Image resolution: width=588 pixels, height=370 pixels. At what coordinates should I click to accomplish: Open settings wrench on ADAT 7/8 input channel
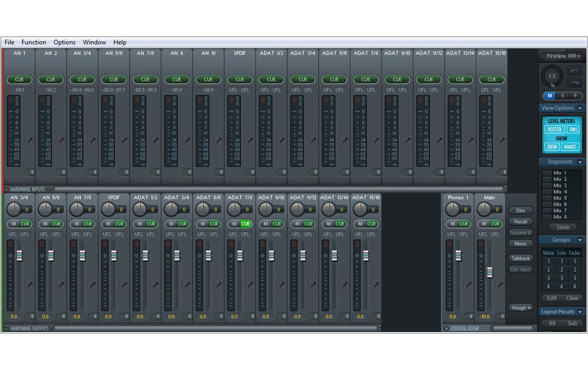click(376, 140)
